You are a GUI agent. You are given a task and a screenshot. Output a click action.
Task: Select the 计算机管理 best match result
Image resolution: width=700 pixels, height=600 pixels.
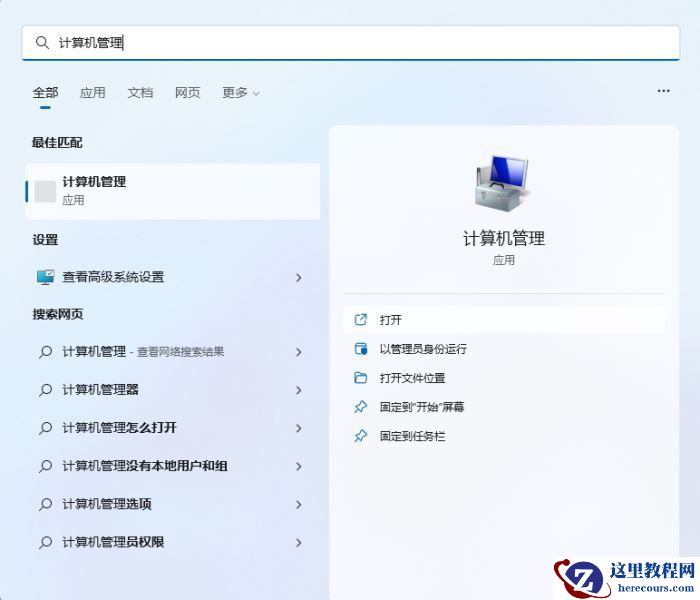coord(173,191)
